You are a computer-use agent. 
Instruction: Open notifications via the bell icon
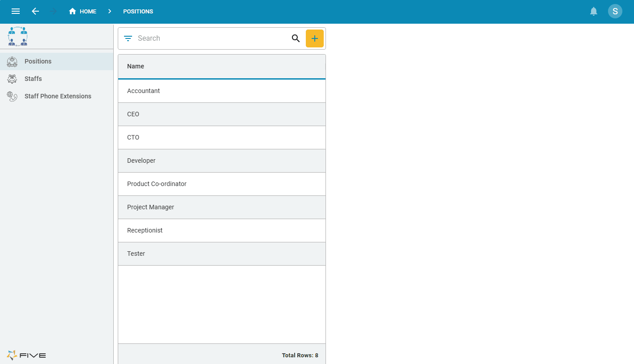point(594,11)
